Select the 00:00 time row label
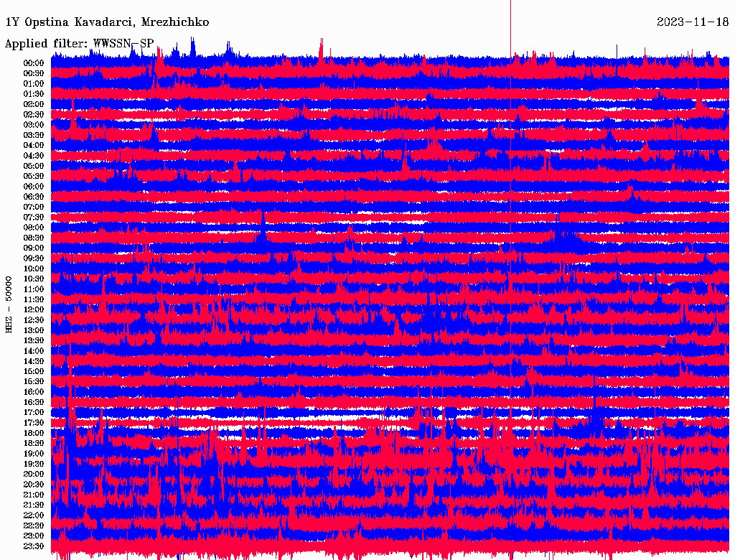 pos(34,63)
